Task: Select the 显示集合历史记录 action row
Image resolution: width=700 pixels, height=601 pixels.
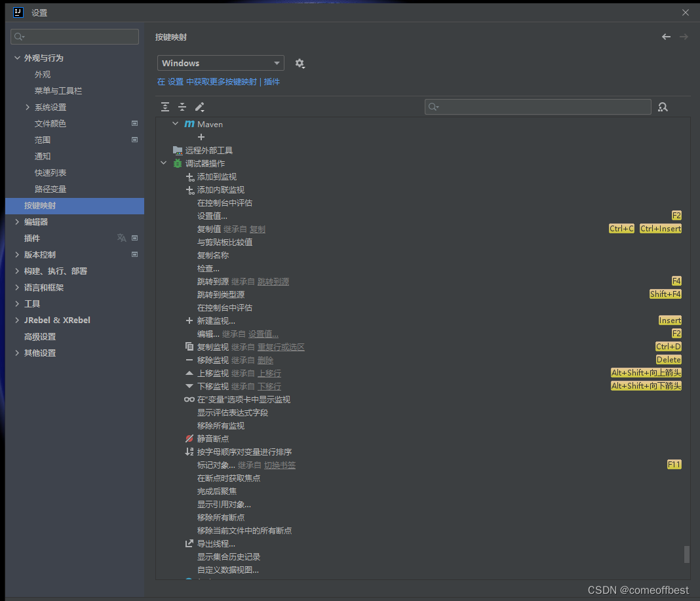Action: point(423,557)
